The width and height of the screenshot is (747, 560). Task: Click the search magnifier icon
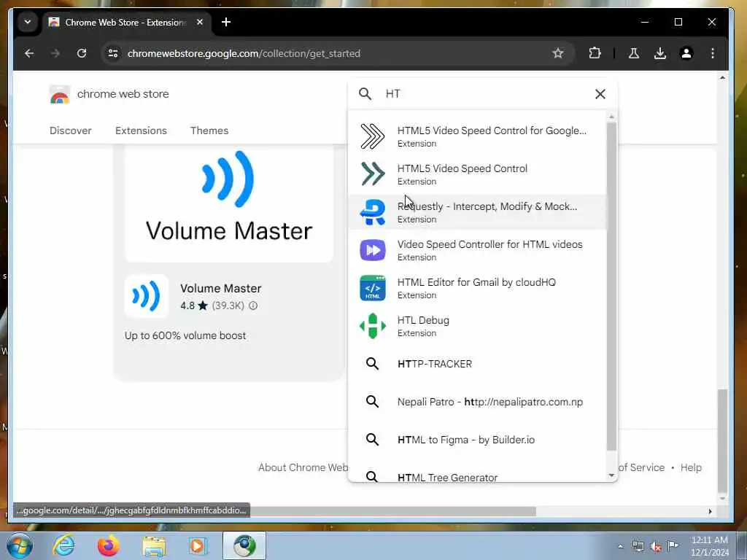click(x=365, y=94)
